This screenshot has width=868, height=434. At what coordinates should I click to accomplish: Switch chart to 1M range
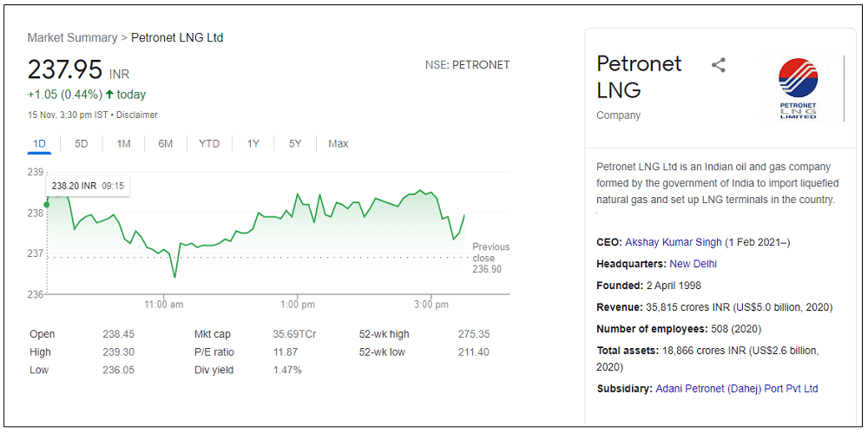tap(123, 144)
